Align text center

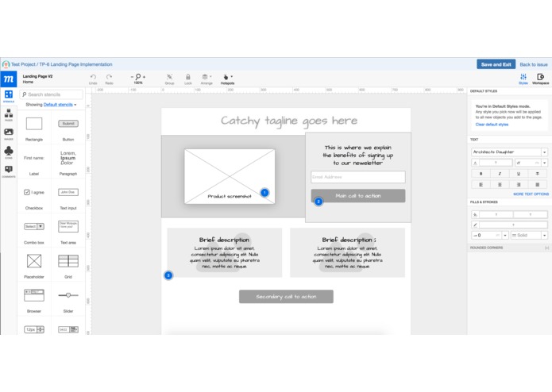[x=500, y=185]
